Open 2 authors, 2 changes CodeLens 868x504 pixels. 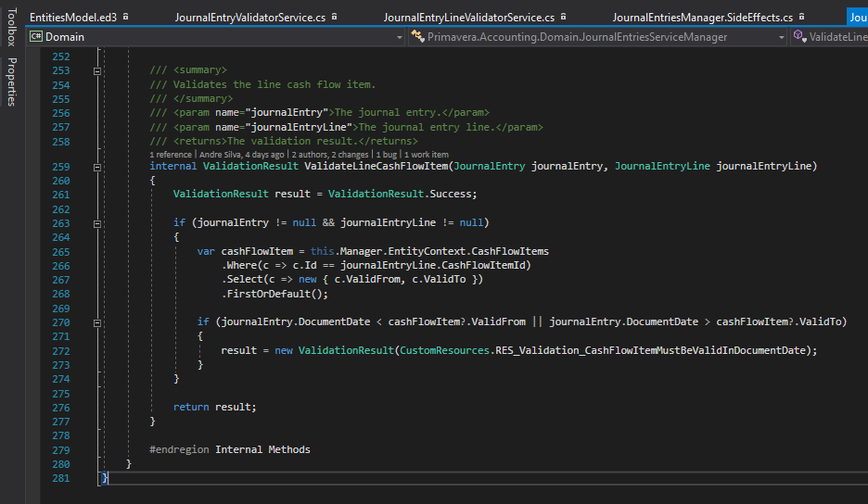coord(330,155)
